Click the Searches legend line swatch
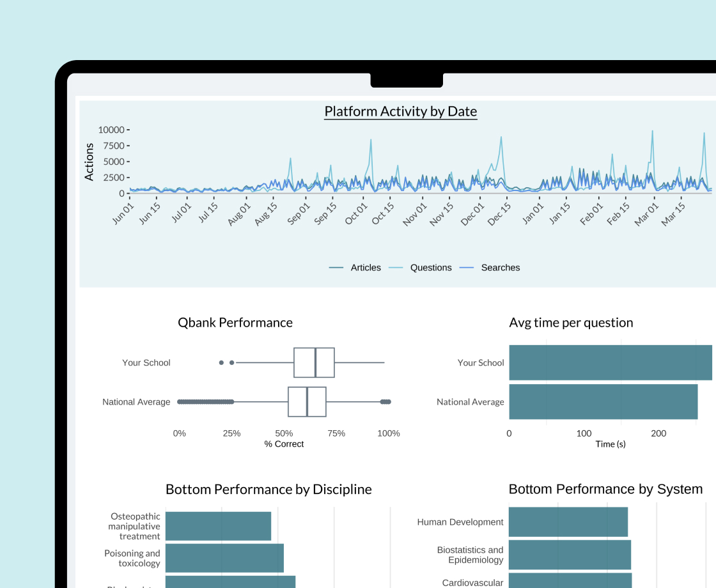 [x=466, y=268]
